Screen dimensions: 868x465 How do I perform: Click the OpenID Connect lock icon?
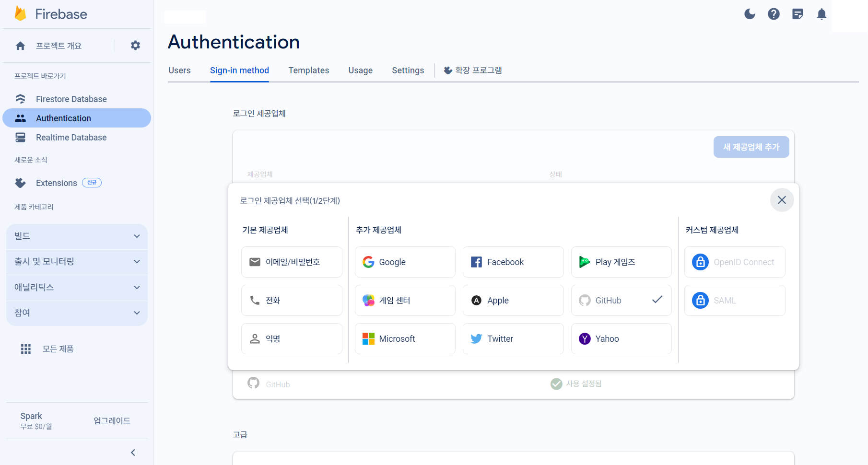(700, 262)
